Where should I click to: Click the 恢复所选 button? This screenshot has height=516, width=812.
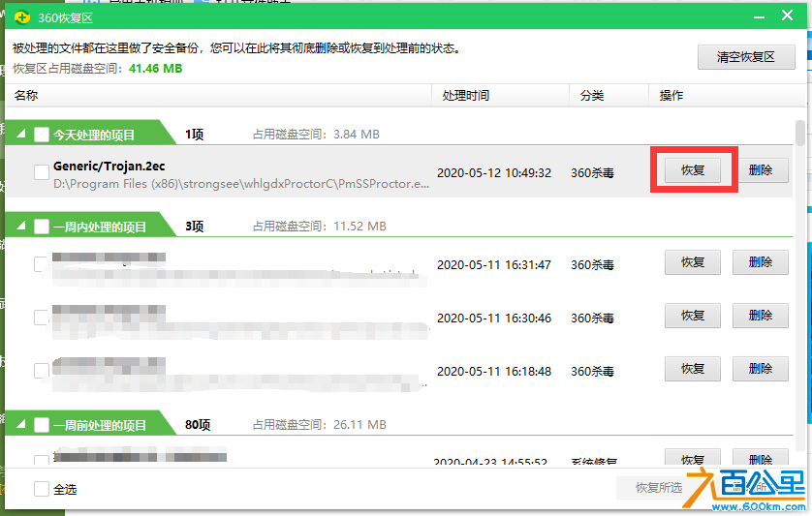(659, 488)
